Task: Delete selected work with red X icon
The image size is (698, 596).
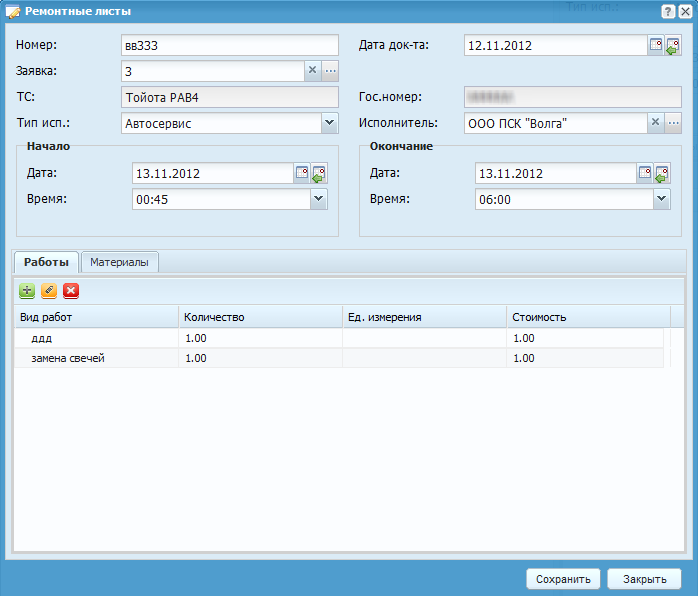Action: [71, 291]
